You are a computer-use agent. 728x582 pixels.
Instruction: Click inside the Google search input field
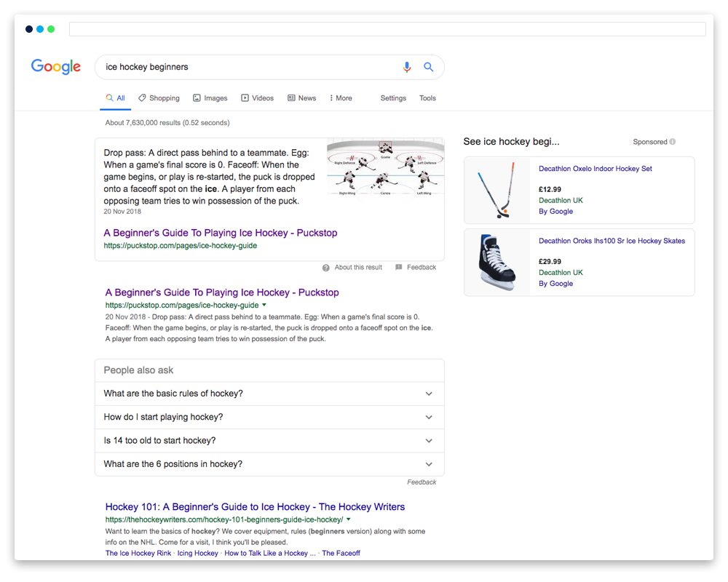pyautogui.click(x=248, y=67)
